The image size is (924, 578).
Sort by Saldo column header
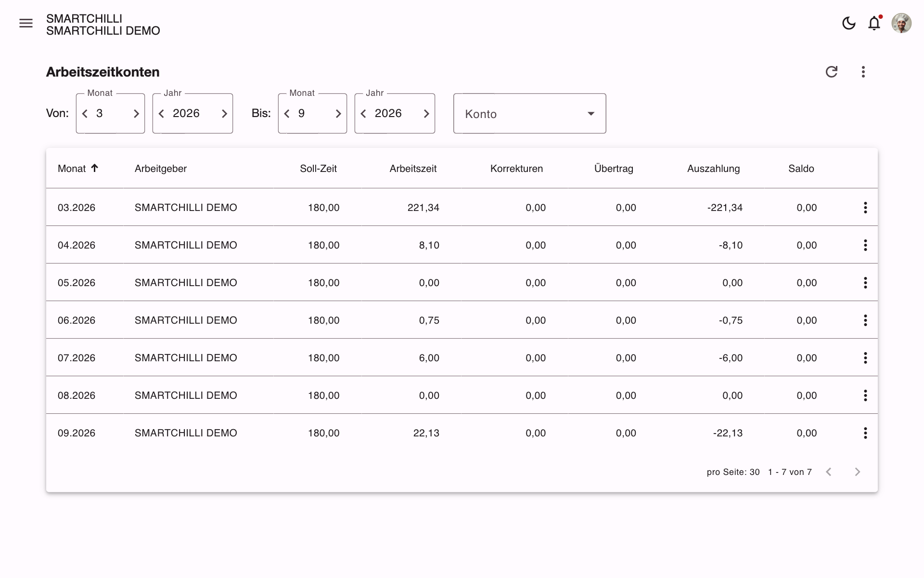(x=801, y=169)
